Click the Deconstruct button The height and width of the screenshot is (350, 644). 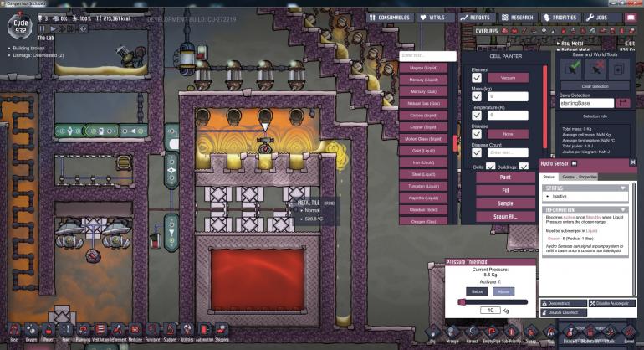[562, 302]
